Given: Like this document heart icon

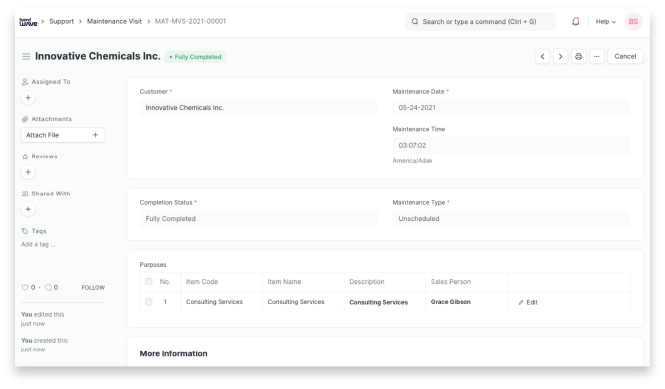Looking at the screenshot, I should tap(25, 288).
